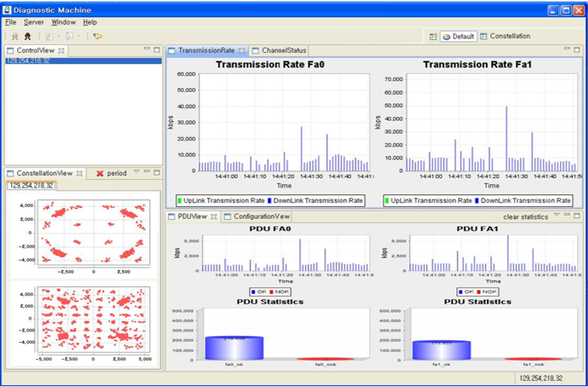The width and height of the screenshot is (588, 387).
Task: Minimize the ControlView panel
Action: coord(146,50)
